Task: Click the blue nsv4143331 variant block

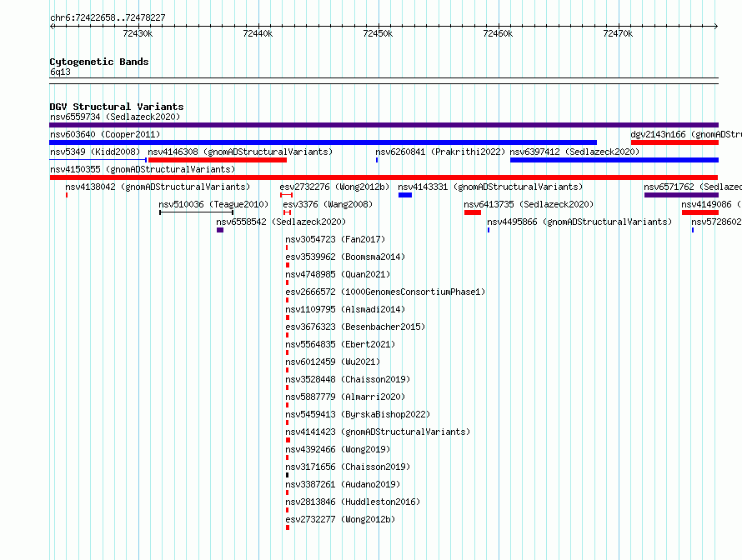Action: 405,195
